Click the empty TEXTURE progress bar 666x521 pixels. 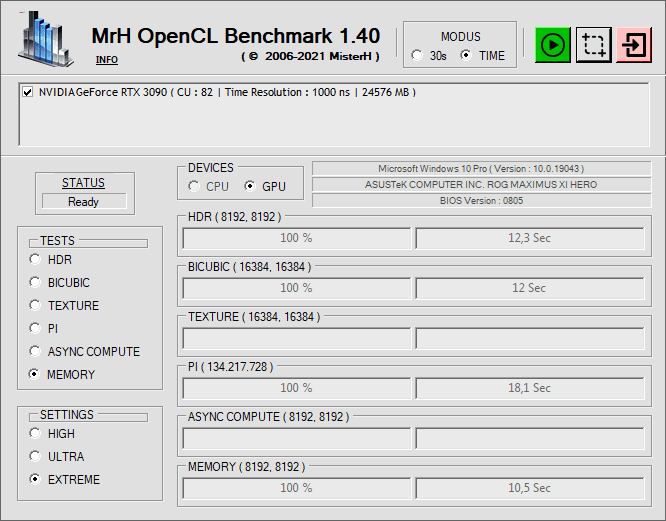point(296,338)
